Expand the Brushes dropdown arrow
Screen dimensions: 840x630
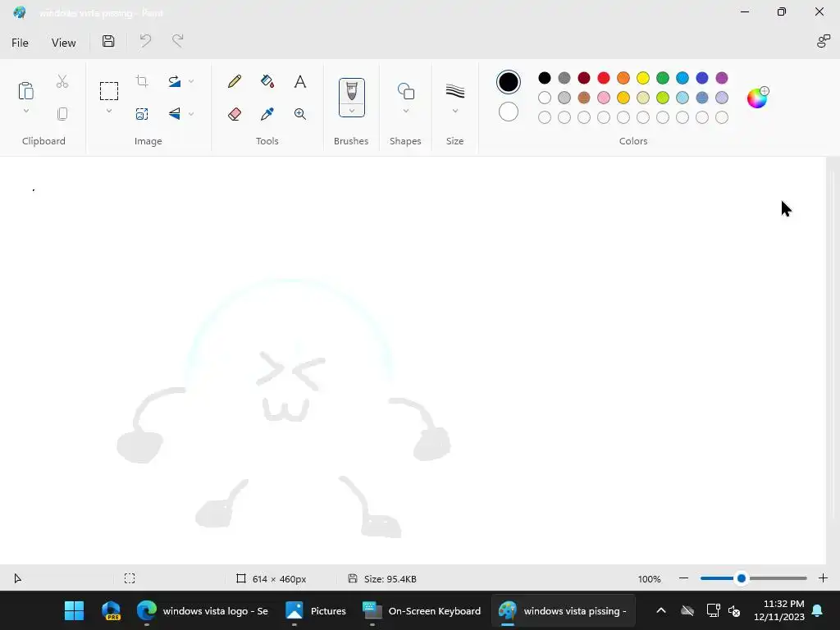click(x=351, y=111)
